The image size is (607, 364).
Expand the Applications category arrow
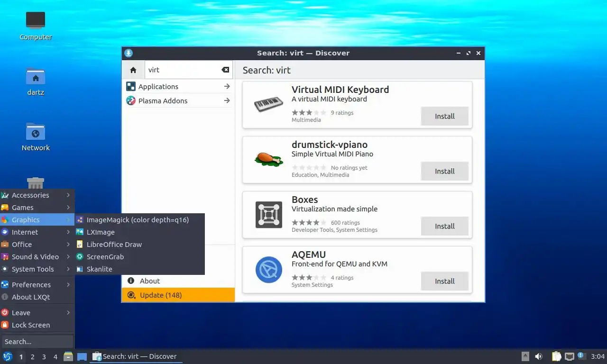click(x=227, y=86)
